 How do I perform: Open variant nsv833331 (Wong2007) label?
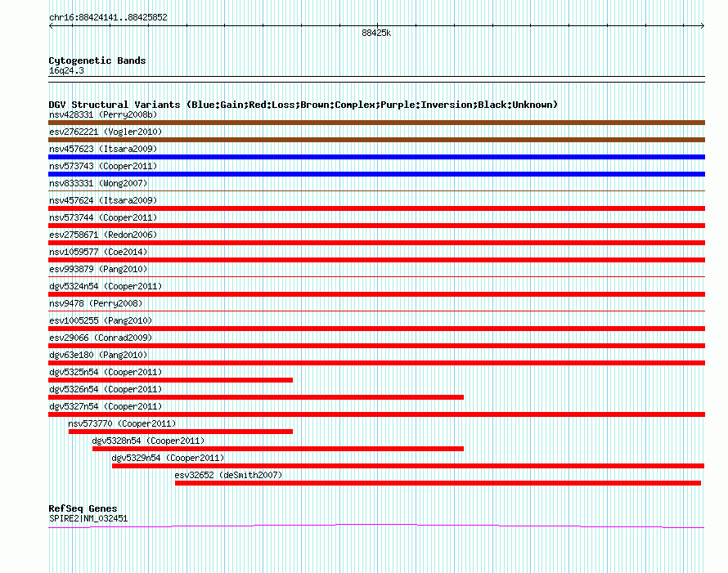(98, 183)
